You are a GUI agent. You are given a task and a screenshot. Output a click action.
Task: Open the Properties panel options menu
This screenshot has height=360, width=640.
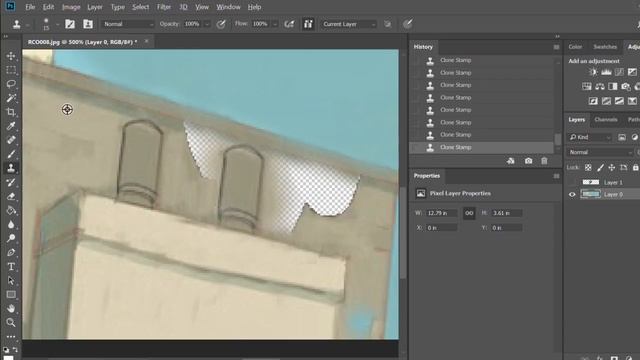point(556,176)
